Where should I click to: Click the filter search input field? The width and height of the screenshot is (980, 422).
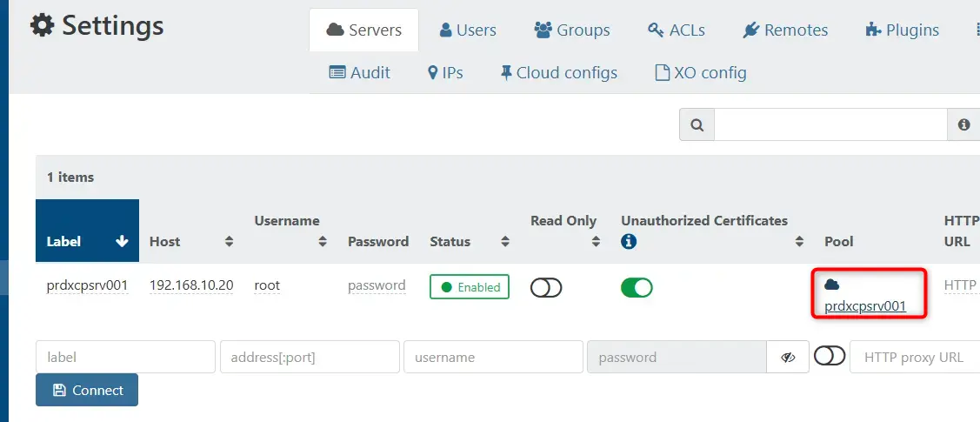click(831, 124)
